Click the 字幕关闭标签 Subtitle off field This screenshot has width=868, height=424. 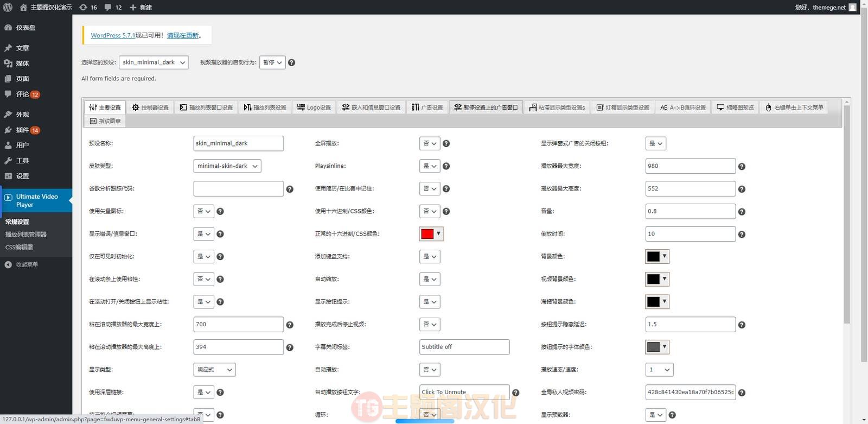tap(464, 347)
